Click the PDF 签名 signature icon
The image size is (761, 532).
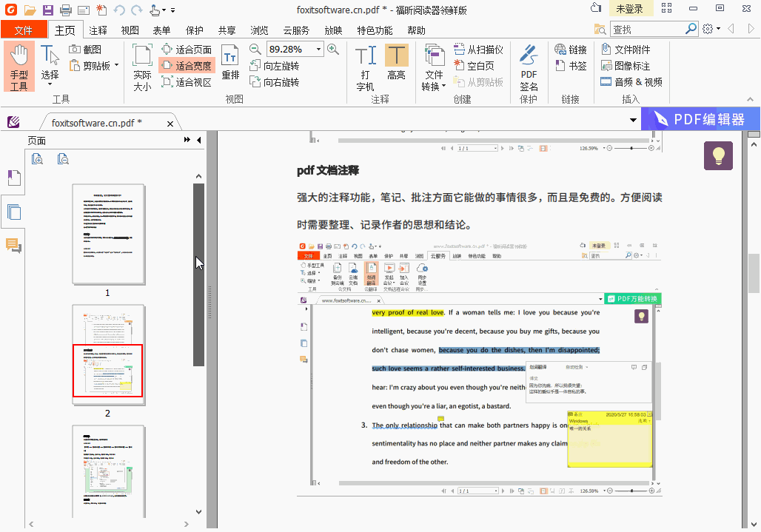click(528, 67)
